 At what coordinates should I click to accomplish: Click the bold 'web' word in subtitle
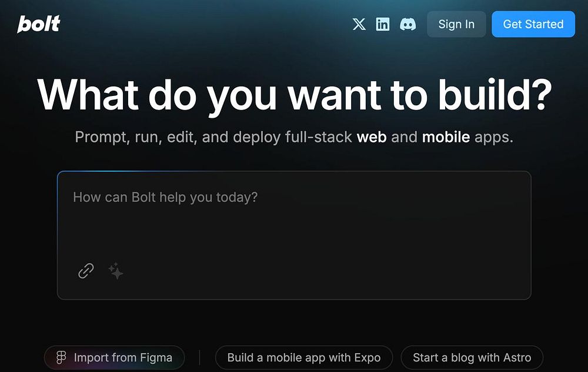[x=372, y=138]
